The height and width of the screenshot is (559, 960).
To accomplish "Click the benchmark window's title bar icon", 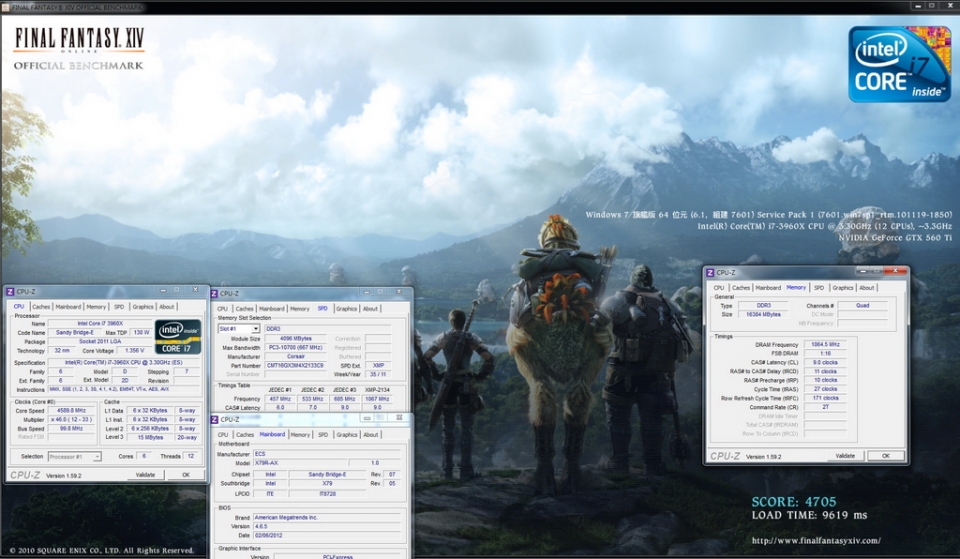I will [x=6, y=6].
